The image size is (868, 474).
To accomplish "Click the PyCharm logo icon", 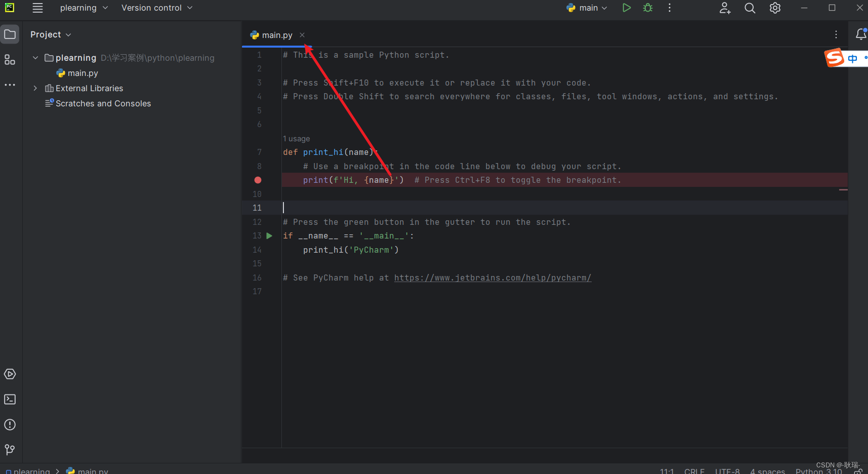I will coord(10,8).
